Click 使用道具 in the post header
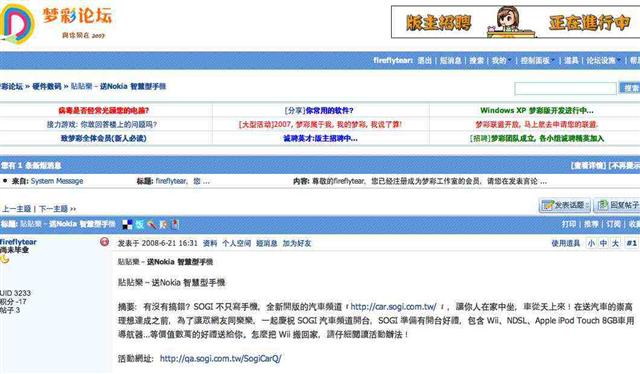This screenshot has width=640, height=374. point(566,243)
